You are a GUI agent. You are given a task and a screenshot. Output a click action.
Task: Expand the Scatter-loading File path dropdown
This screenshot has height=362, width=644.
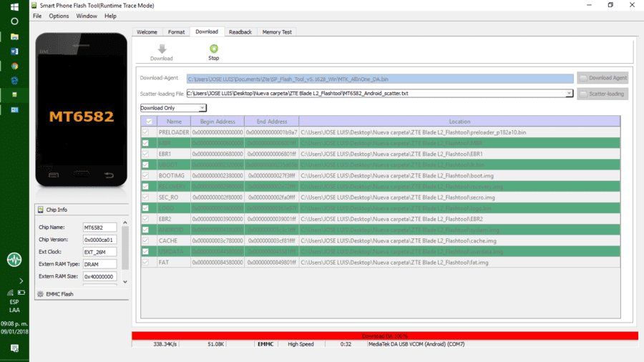(x=569, y=94)
